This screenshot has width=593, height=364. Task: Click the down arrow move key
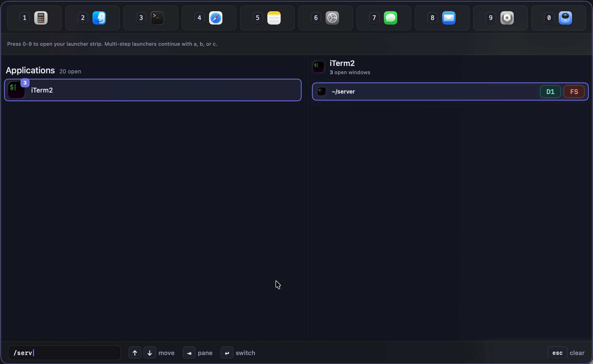[150, 353]
